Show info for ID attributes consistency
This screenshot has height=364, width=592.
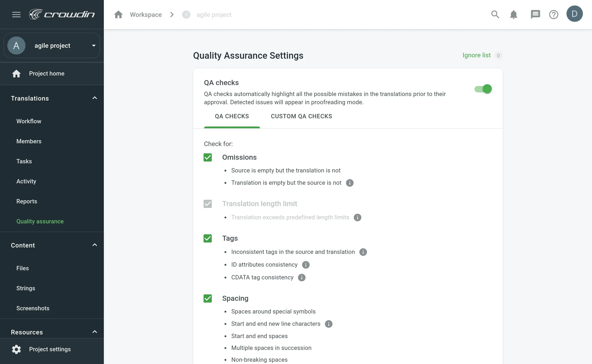[306, 265]
